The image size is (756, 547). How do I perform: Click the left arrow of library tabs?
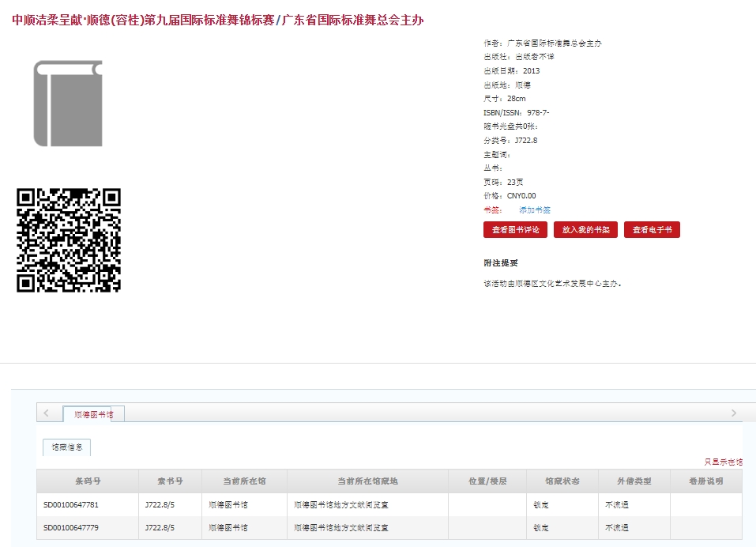tap(47, 413)
